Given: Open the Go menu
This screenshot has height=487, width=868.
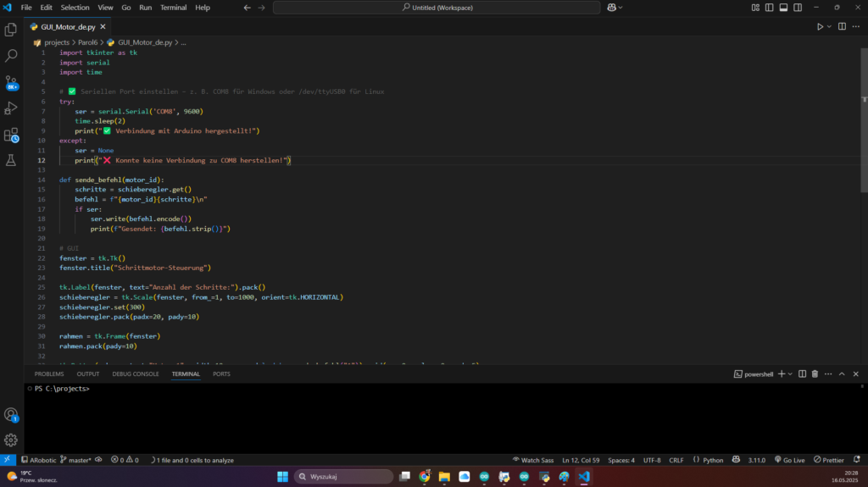Looking at the screenshot, I should (x=126, y=8).
